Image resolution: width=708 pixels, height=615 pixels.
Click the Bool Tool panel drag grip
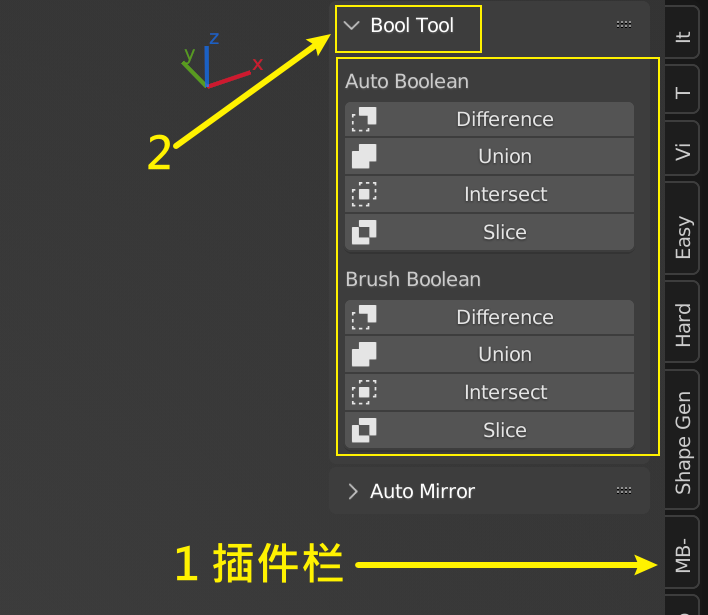(624, 24)
